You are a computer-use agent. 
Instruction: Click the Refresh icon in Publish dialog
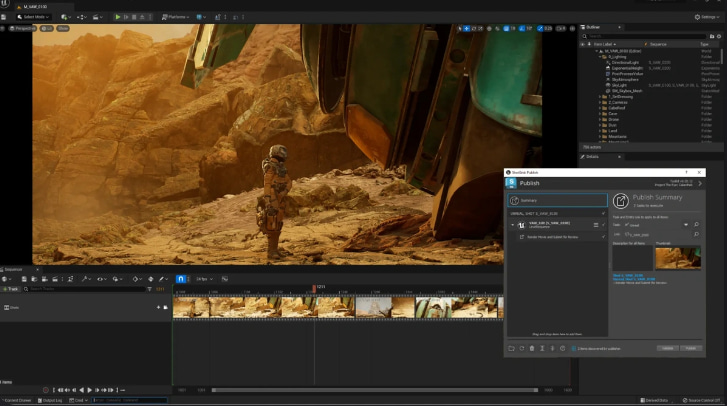tap(522, 348)
